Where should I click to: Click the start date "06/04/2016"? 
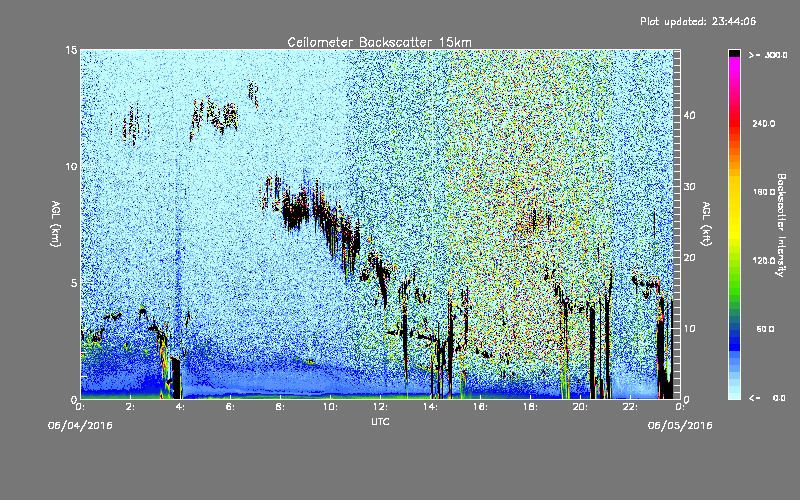click(80, 426)
